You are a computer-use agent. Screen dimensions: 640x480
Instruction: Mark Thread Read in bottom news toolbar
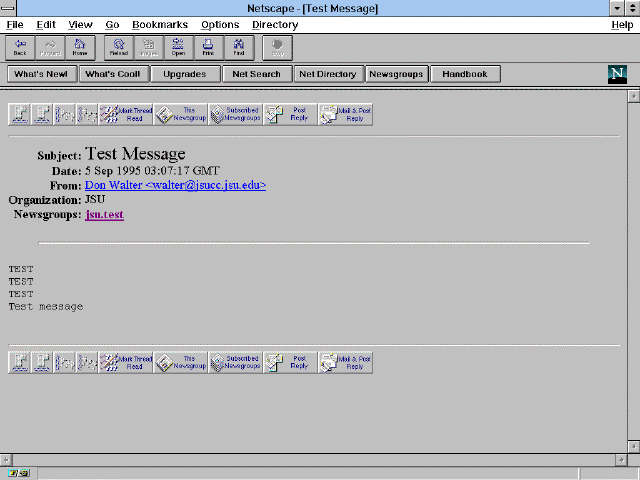tap(126, 362)
